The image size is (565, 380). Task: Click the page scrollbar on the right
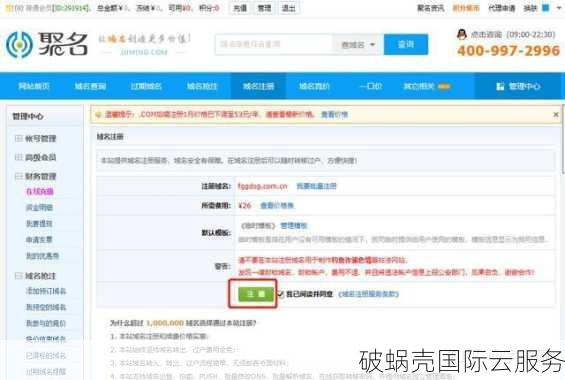coord(563,139)
